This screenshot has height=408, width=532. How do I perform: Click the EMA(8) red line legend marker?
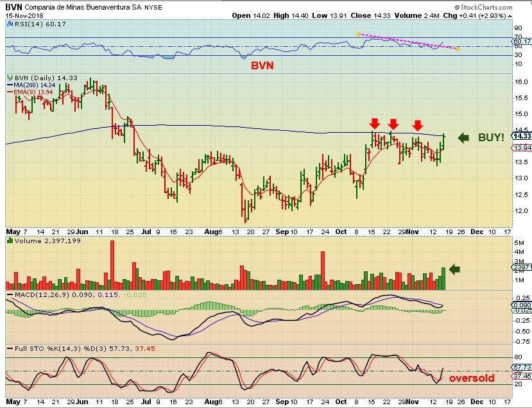tap(10, 92)
